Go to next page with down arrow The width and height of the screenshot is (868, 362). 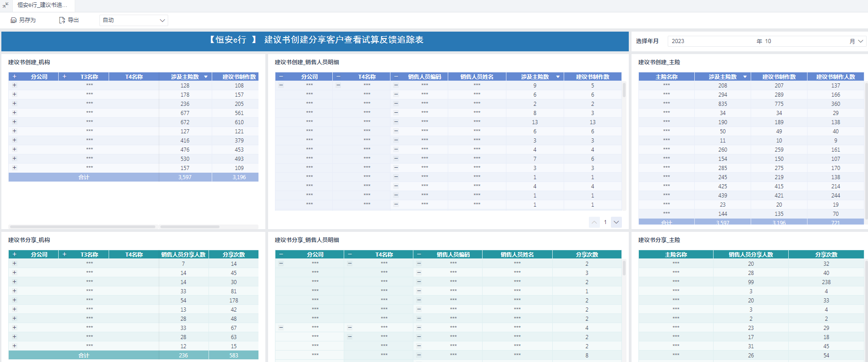point(616,222)
